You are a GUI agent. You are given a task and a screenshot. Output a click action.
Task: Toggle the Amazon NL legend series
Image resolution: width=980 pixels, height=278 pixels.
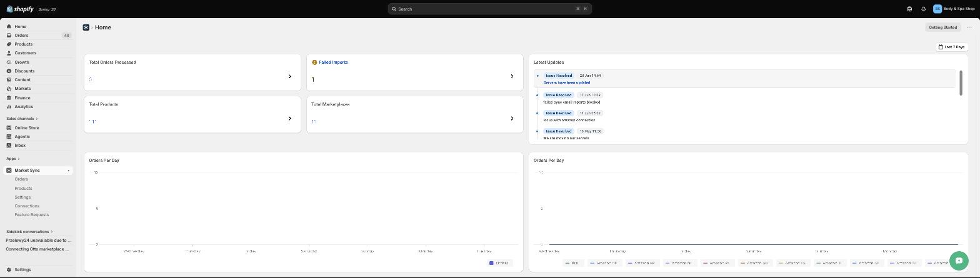[679, 263]
